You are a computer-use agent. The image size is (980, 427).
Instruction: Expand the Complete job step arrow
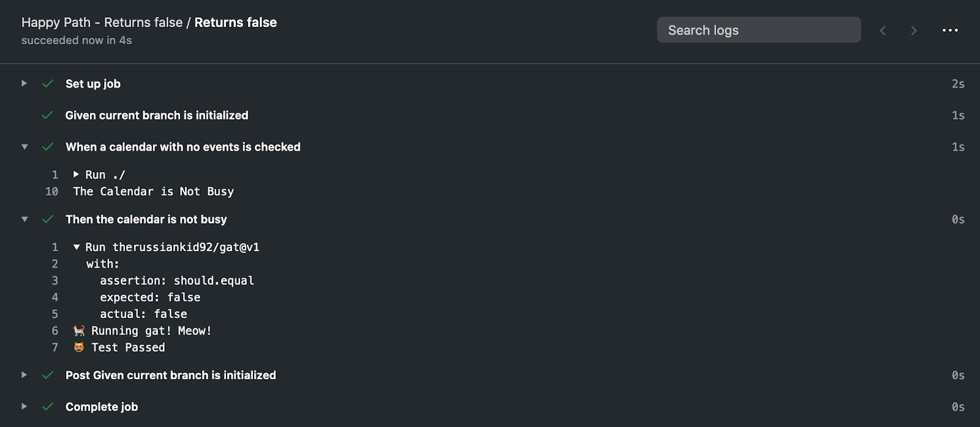point(24,406)
